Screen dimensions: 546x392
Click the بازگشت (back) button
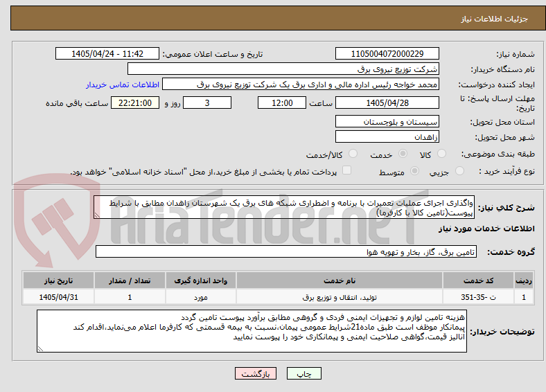point(255,373)
